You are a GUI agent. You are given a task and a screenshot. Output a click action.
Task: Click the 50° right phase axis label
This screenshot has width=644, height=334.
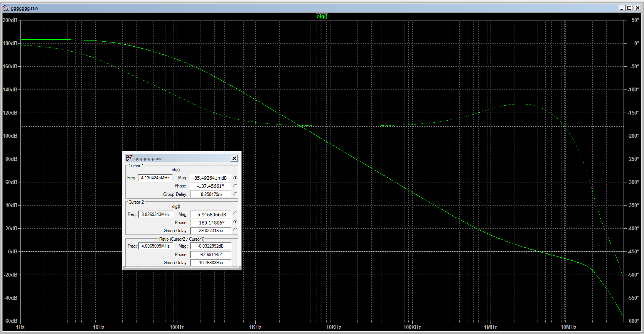click(635, 20)
